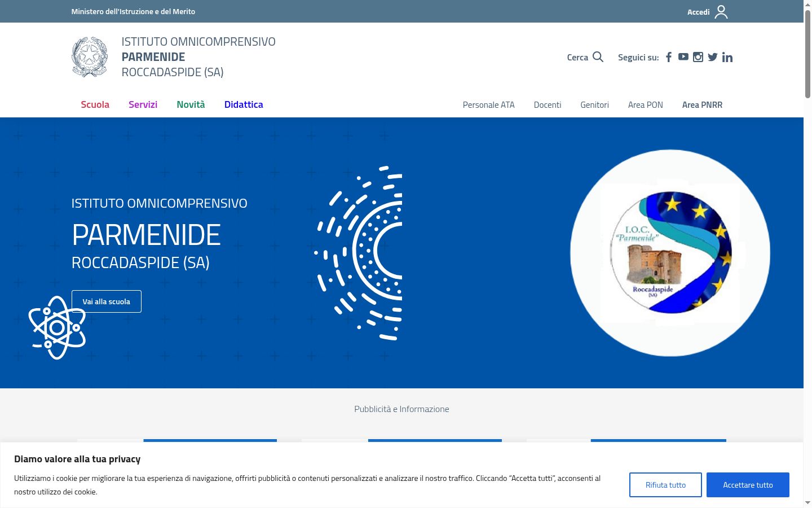Open the Novità menu
This screenshot has width=812, height=508.
click(191, 104)
